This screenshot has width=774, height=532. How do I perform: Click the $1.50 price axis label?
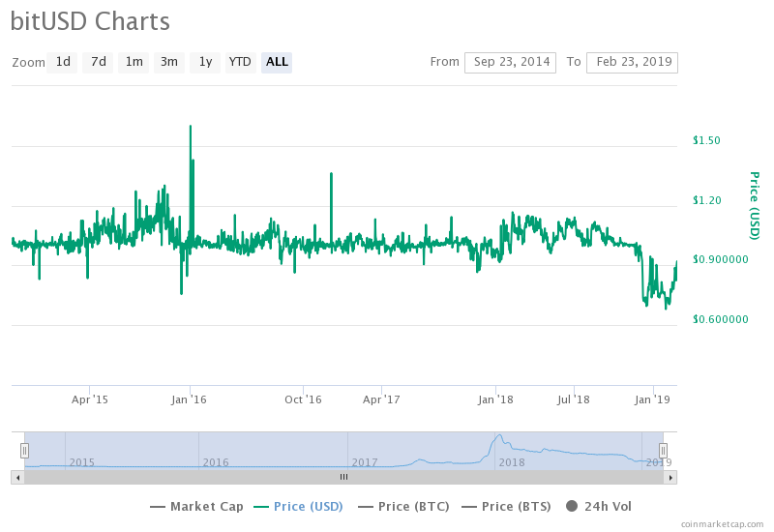point(706,140)
